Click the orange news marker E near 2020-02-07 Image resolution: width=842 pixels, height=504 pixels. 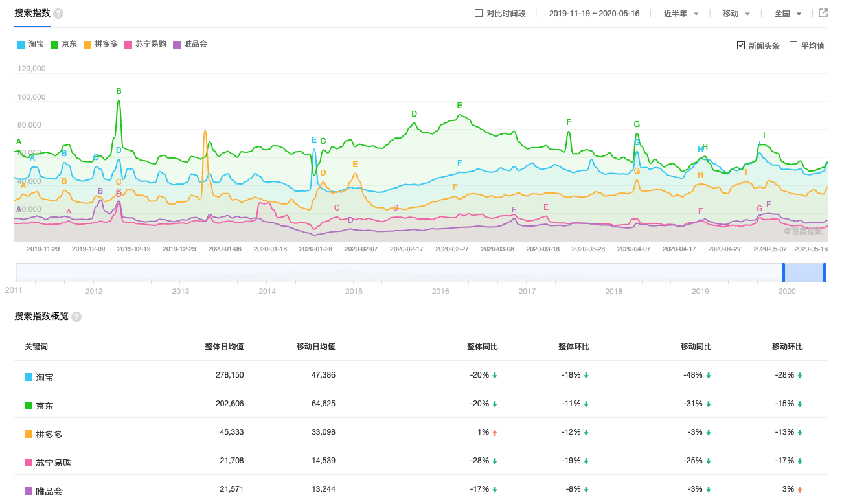pos(355,165)
